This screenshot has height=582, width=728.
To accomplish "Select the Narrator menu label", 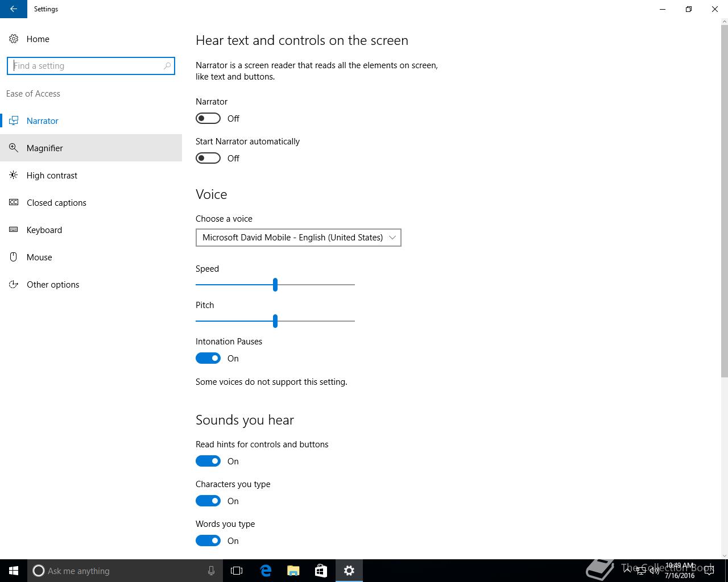I will (x=43, y=120).
